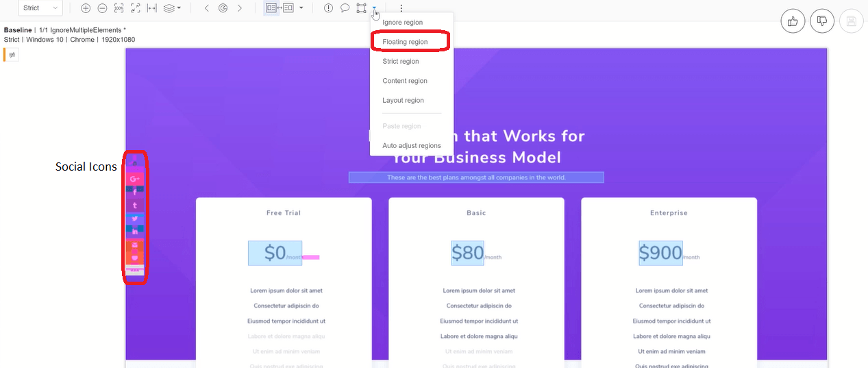This screenshot has width=868, height=368.
Task: Click 'Your Business Model' headline text
Action: pos(476,158)
